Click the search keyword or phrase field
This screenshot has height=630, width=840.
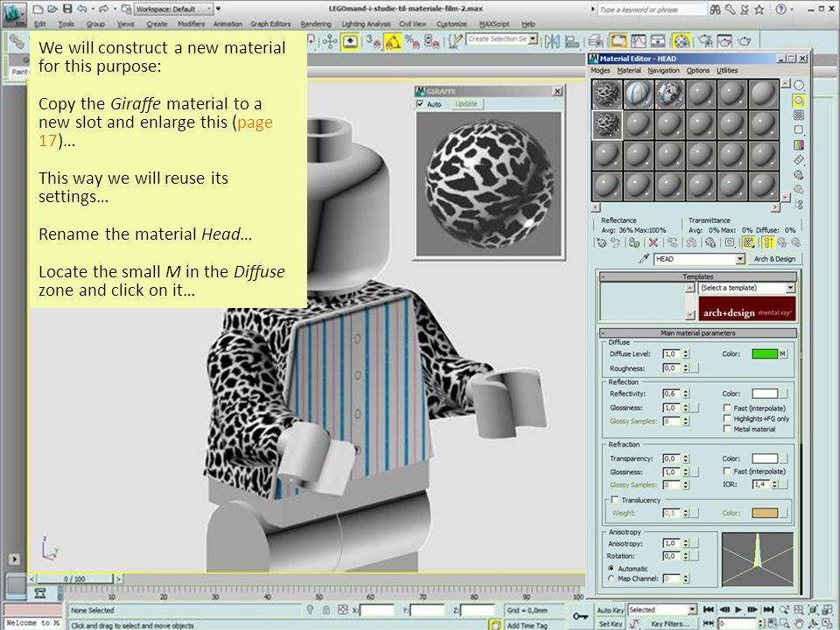coord(651,10)
